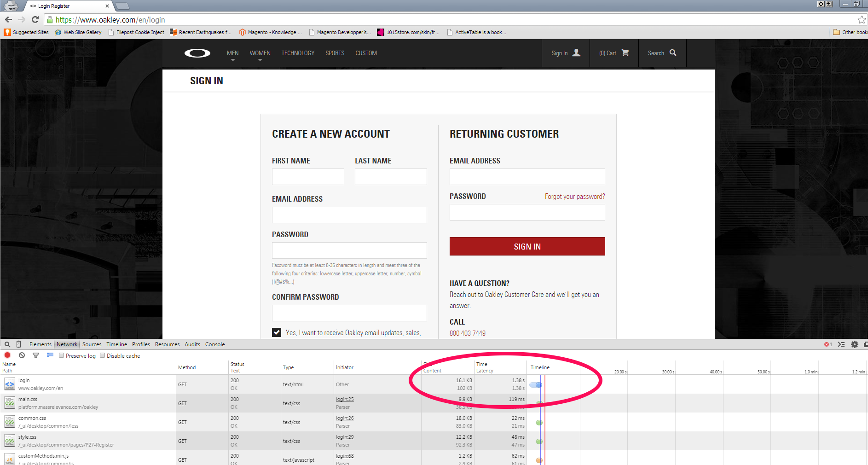
Task: Enable Disable cache checkbox
Action: pos(103,355)
